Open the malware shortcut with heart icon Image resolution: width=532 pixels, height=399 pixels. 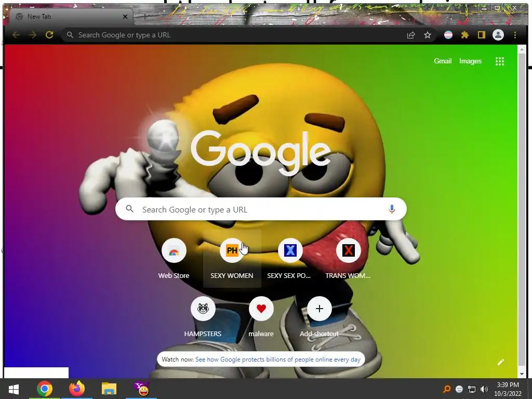(261, 317)
